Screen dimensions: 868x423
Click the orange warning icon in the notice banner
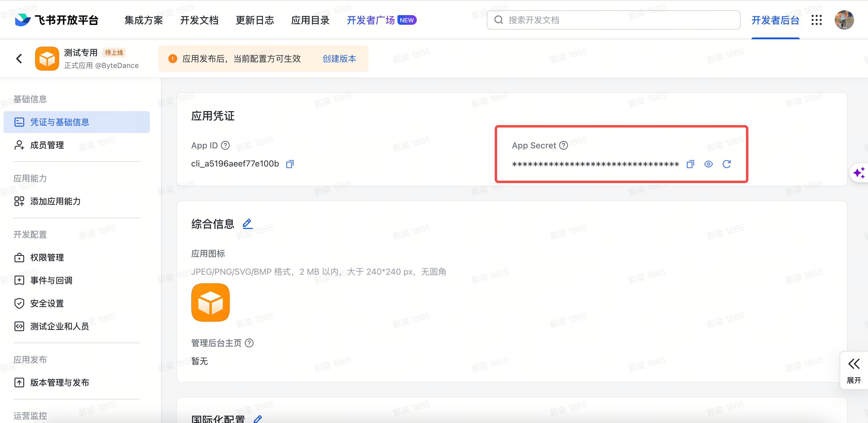click(172, 59)
